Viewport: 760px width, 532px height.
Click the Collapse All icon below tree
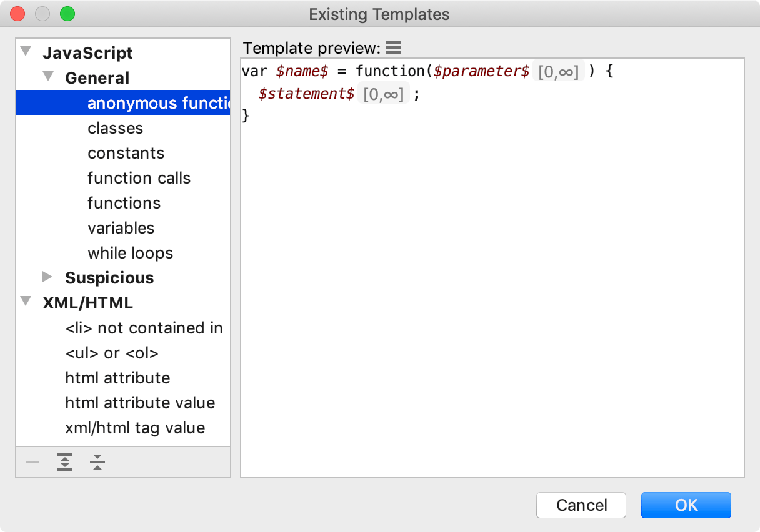tap(97, 463)
